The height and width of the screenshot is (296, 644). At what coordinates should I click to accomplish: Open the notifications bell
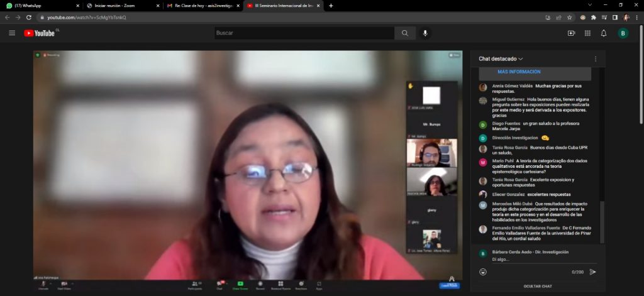pyautogui.click(x=604, y=33)
